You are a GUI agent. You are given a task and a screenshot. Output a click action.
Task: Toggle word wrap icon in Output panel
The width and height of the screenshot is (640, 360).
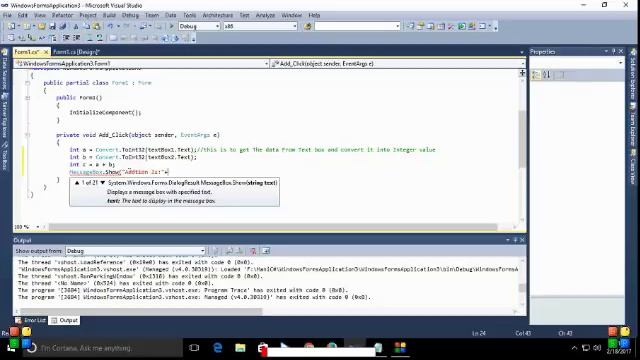pyautogui.click(x=266, y=251)
